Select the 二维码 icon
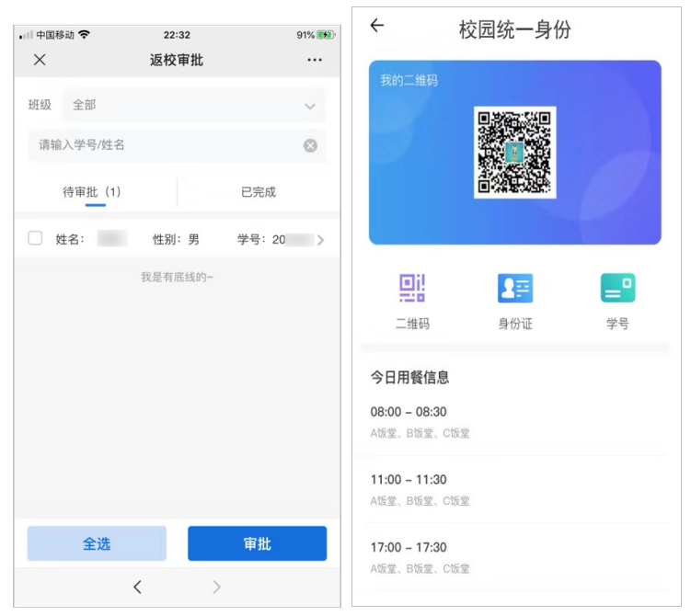Image resolution: width=691 pixels, height=616 pixels. click(412, 289)
